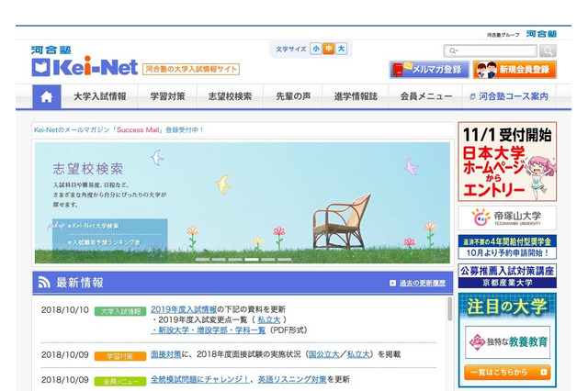Open 河合塾コース案内 link
The width and height of the screenshot is (588, 391).
pyautogui.click(x=509, y=96)
